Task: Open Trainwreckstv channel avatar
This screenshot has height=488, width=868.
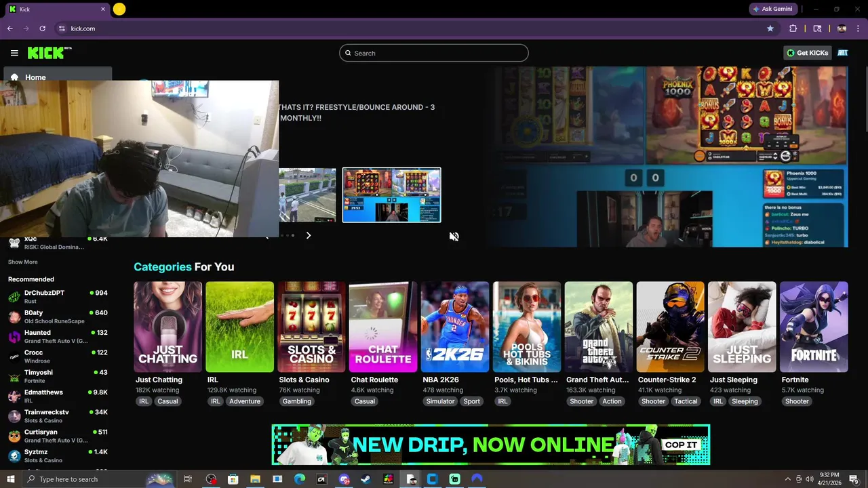Action: point(14,416)
